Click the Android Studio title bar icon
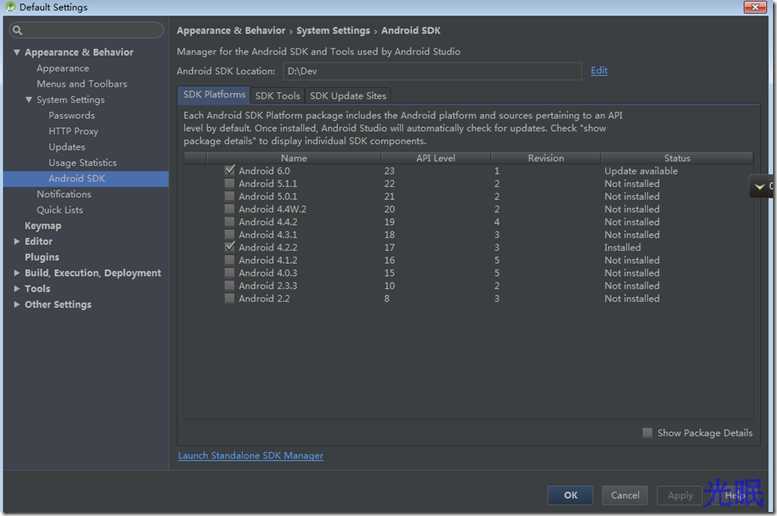Screen dimensions: 777x516 coord(10,6)
